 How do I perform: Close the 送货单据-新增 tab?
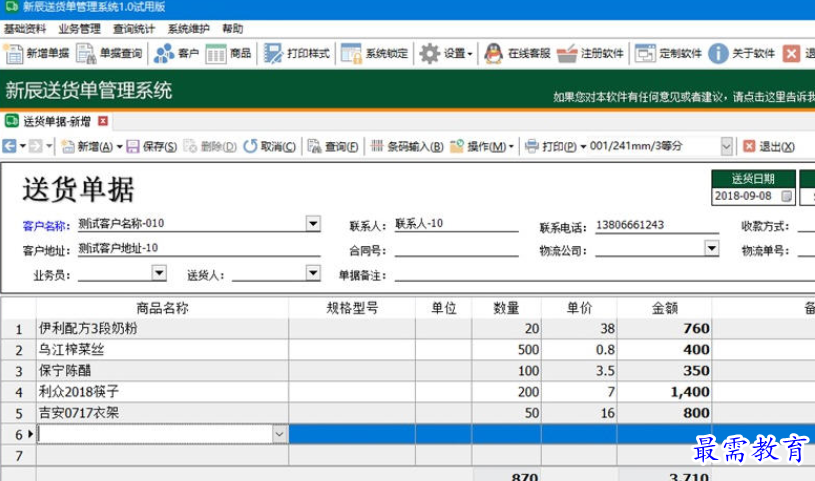pos(103,121)
